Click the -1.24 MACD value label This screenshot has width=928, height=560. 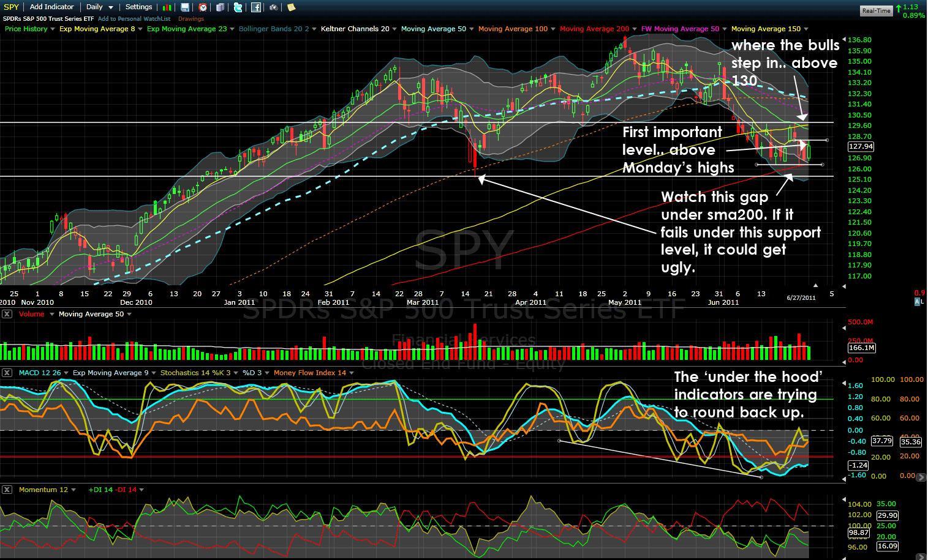point(858,465)
